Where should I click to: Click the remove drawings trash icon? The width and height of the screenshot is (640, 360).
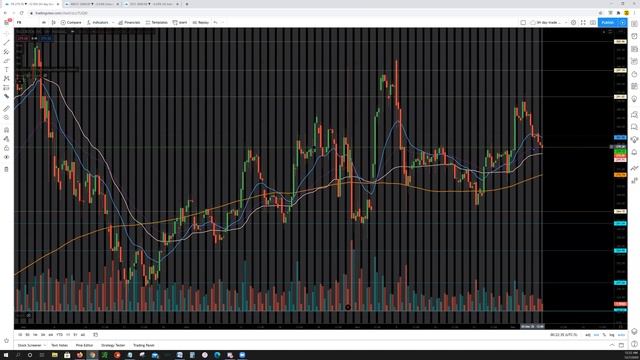(6, 169)
